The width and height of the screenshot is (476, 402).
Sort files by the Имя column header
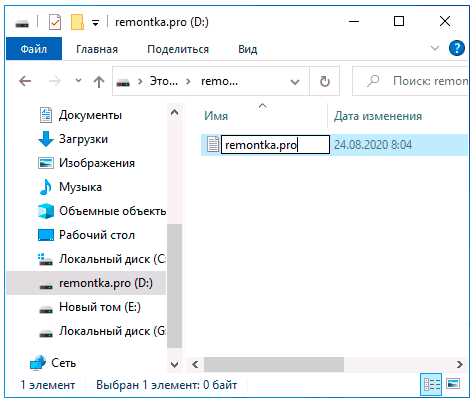click(x=216, y=116)
